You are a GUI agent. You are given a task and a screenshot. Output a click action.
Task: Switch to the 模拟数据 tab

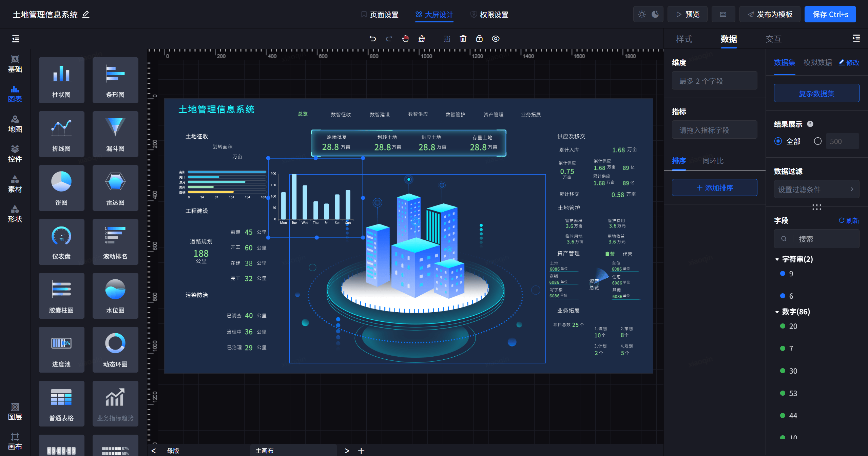pyautogui.click(x=817, y=62)
